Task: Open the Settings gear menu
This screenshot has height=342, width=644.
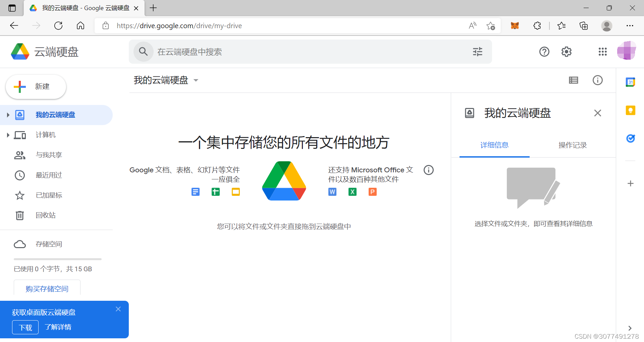Action: coord(567,52)
